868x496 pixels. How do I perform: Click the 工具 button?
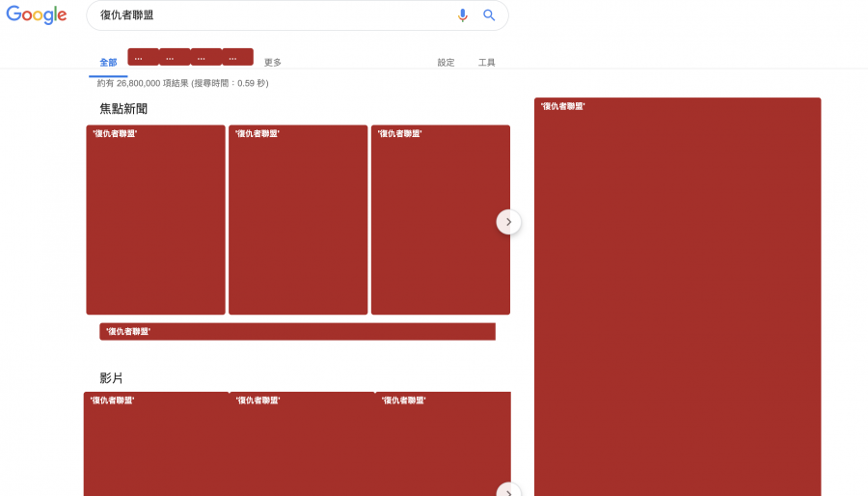pos(487,63)
